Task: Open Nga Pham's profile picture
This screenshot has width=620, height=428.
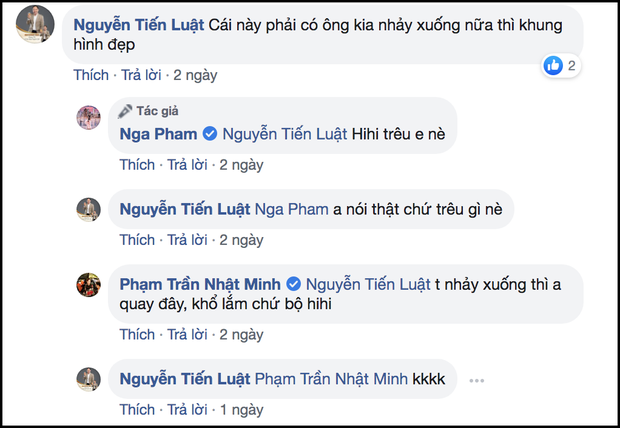Action: [89, 118]
